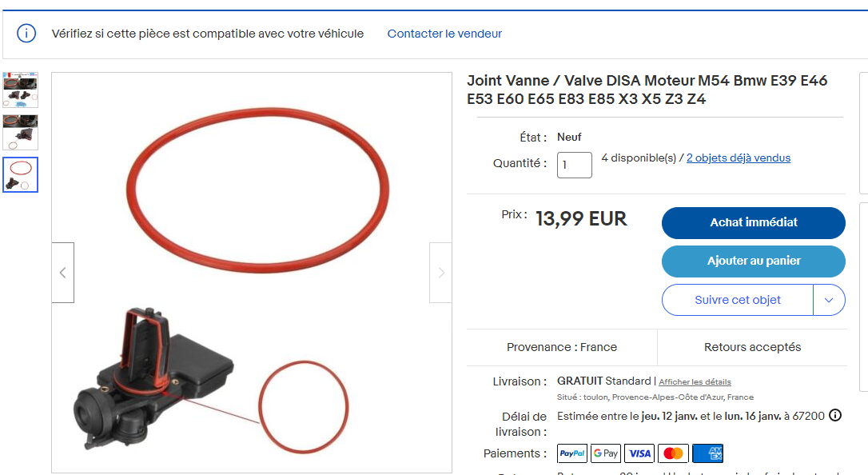This screenshot has height=475, width=868.
Task: Open delivery estimate info icon near 67200
Action: 835,415
